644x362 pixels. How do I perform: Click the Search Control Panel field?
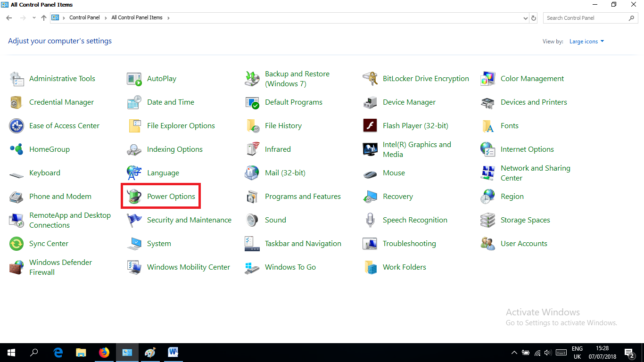click(x=591, y=18)
